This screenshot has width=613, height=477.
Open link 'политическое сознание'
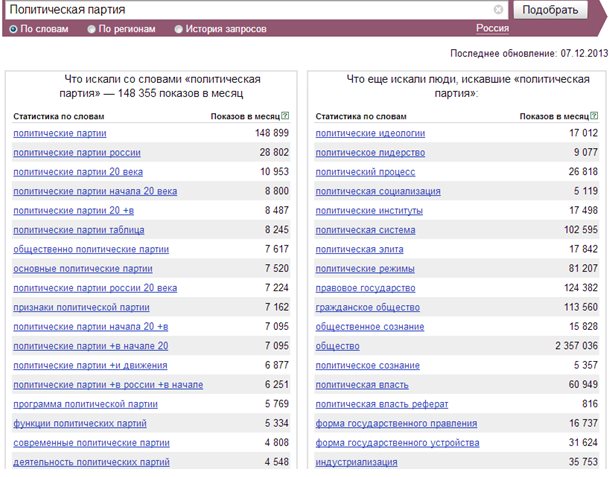coord(367,366)
